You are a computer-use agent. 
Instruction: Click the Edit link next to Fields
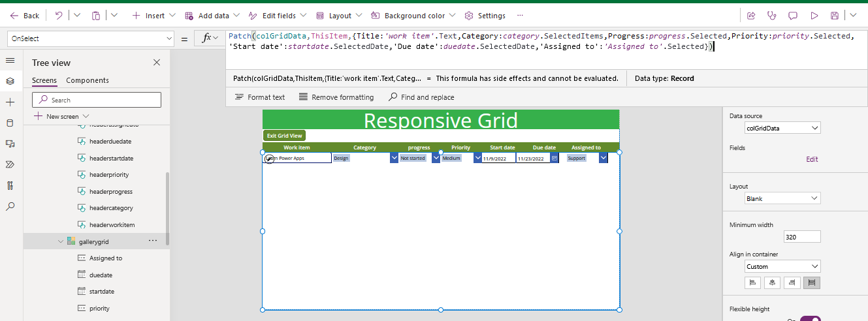coord(811,159)
